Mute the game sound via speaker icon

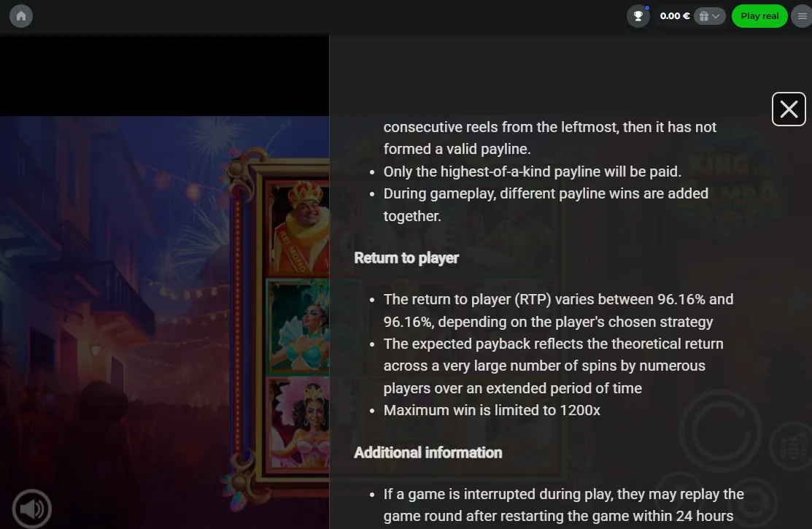tap(31, 509)
